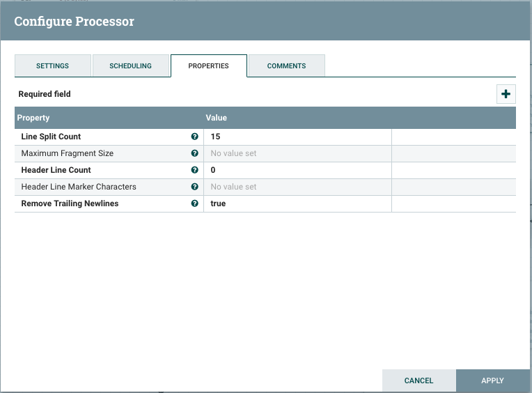
Task: Set the Maximum Fragment Size value
Action: (x=297, y=153)
